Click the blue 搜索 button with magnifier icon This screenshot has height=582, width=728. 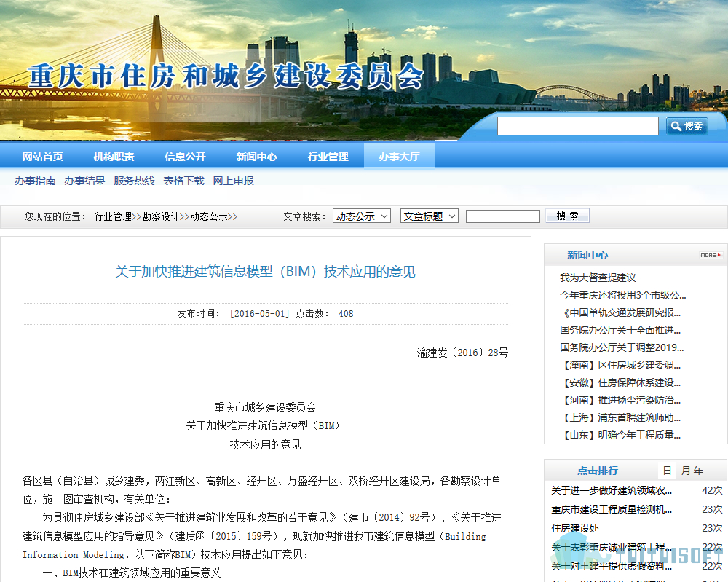click(687, 126)
